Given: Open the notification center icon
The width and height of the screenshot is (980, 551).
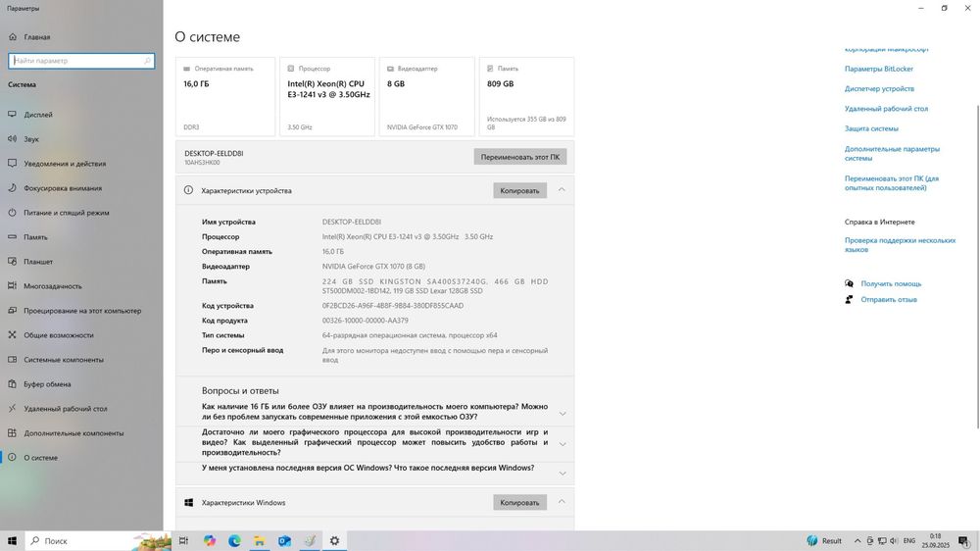Looking at the screenshot, I should [965, 541].
